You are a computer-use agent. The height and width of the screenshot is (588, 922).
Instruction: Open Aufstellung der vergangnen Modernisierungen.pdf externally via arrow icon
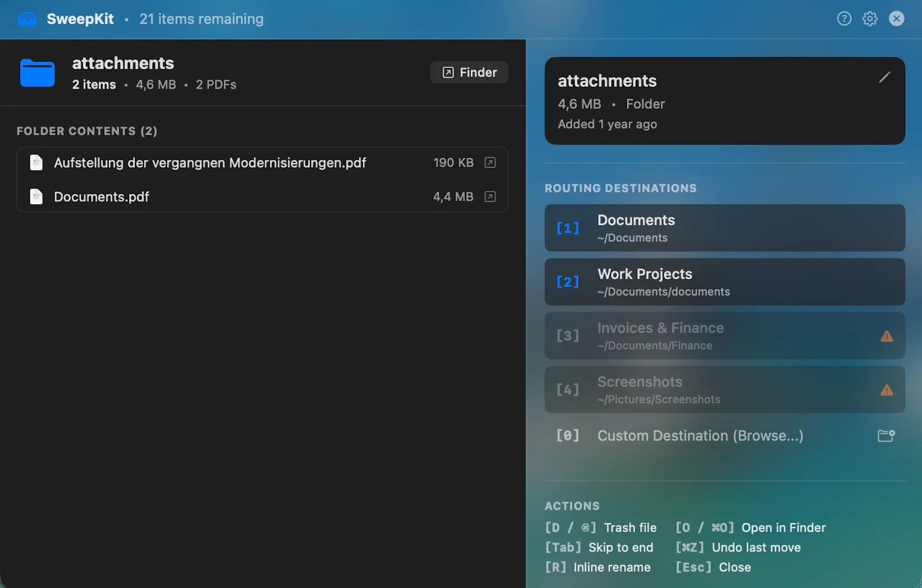pyautogui.click(x=490, y=162)
